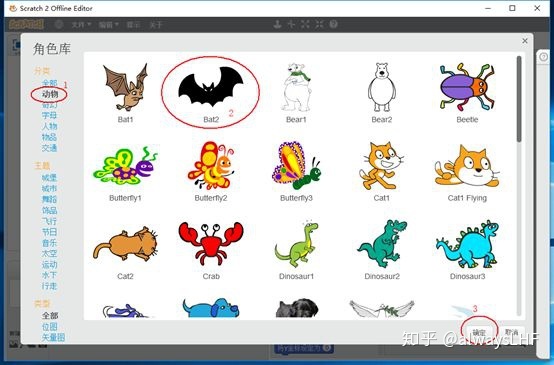This screenshot has height=365, width=554.
Task: Select the grow sprite tool
Action: pyautogui.click(x=305, y=24)
